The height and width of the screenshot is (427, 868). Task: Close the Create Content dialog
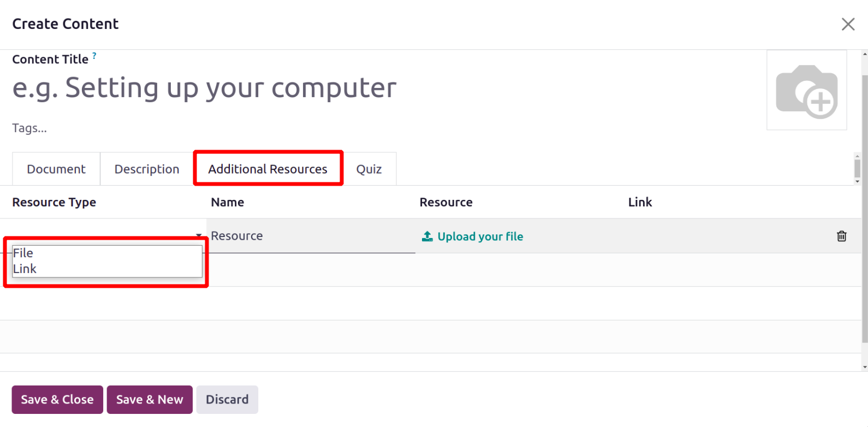point(848,24)
